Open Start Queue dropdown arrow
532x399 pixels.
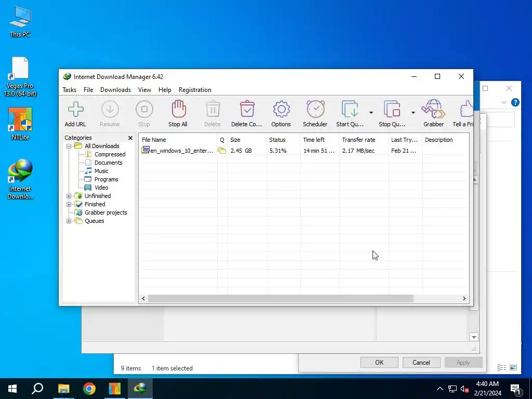(x=371, y=113)
